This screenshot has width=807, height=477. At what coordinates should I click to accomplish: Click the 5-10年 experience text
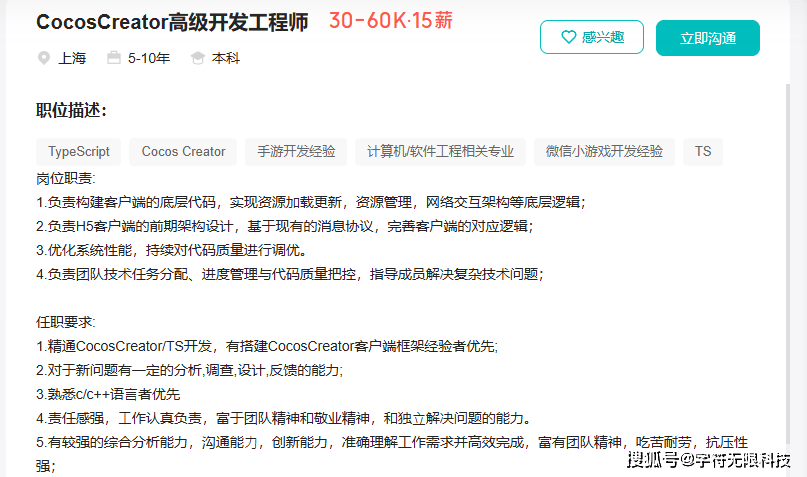click(x=148, y=58)
